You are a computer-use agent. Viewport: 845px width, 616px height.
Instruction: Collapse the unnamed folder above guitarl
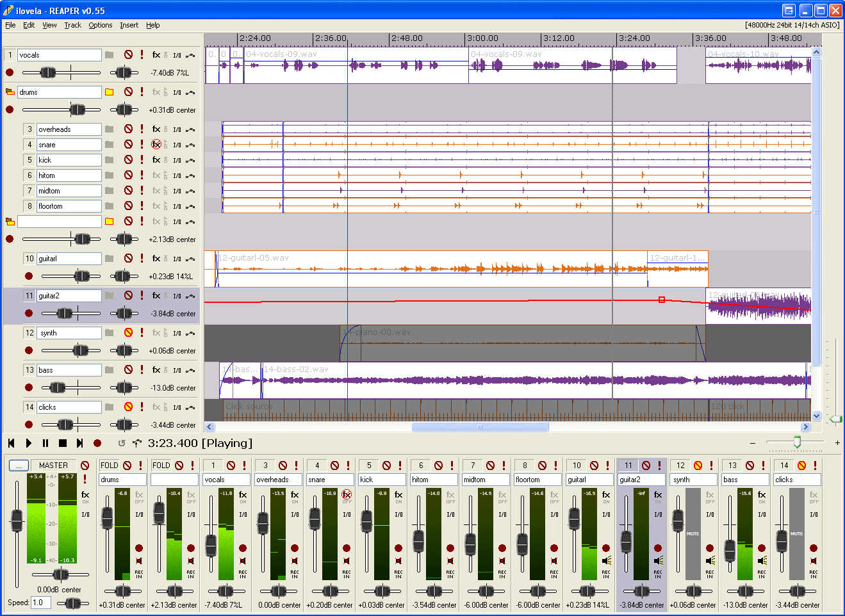point(10,222)
